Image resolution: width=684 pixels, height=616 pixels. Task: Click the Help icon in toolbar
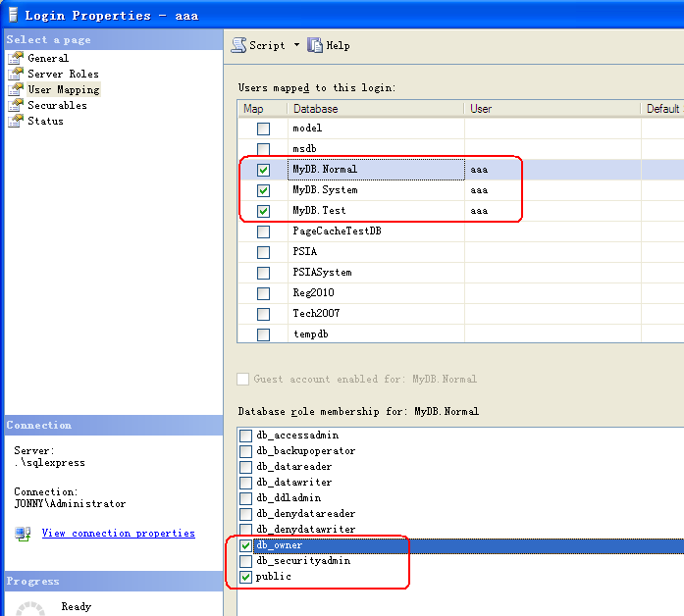click(315, 45)
